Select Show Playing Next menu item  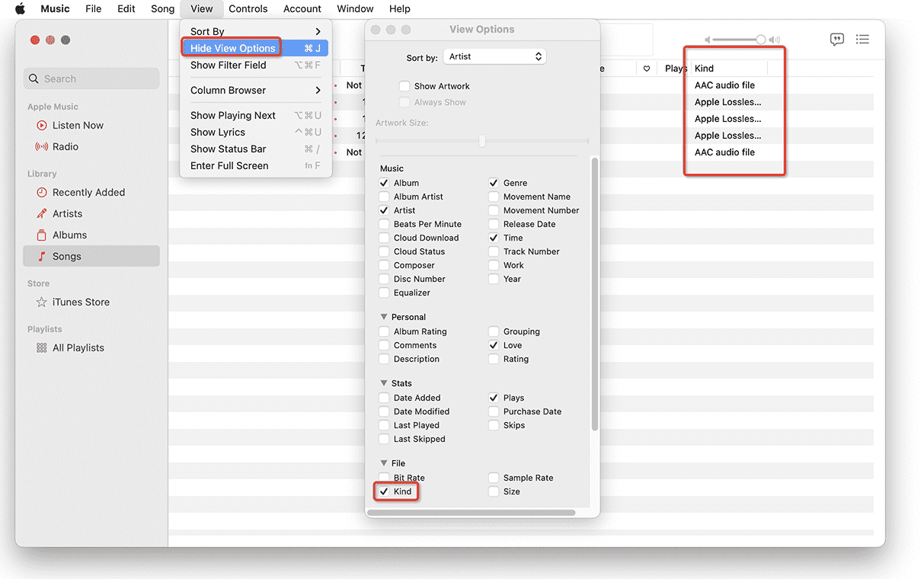[255, 115]
